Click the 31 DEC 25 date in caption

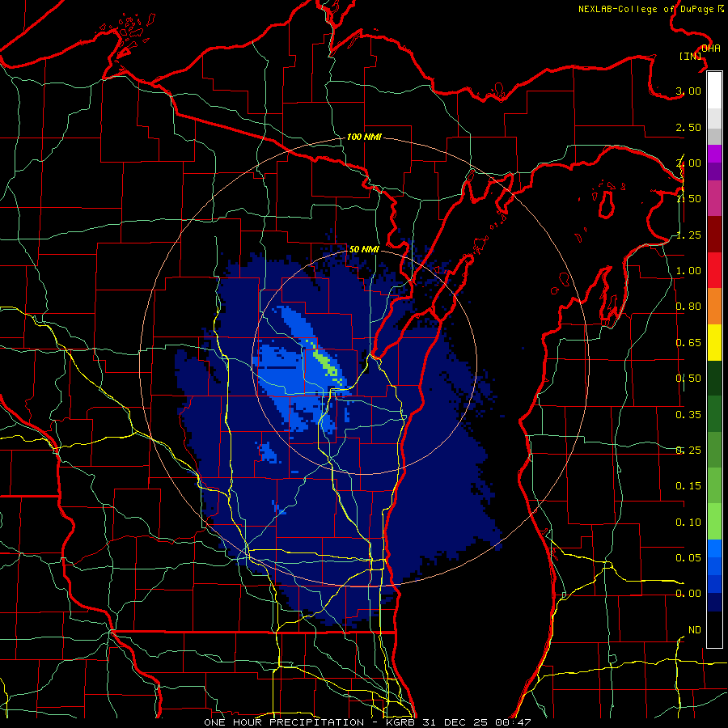tap(455, 722)
